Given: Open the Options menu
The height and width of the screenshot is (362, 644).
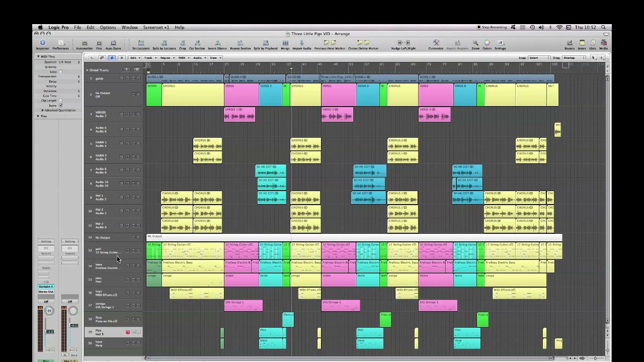Looking at the screenshot, I should click(108, 27).
